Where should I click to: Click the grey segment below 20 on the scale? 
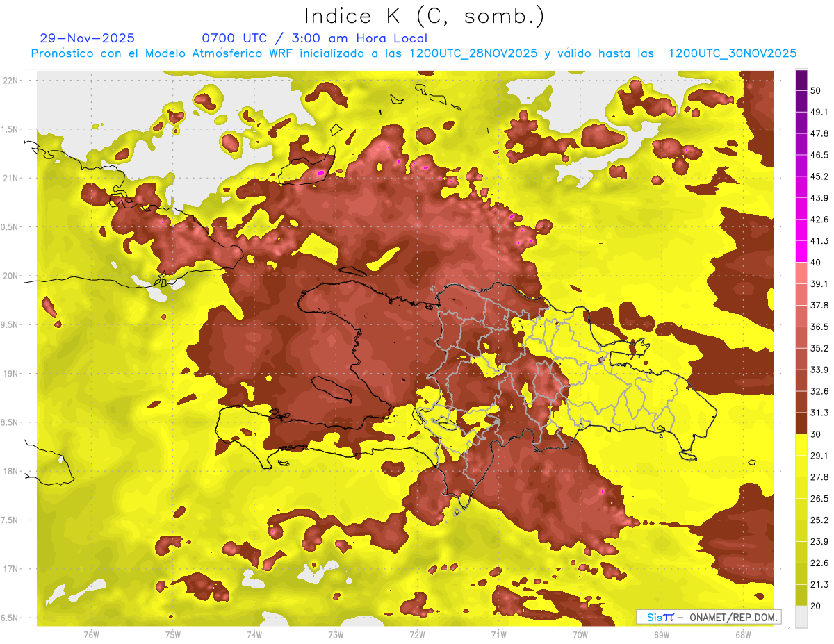(801, 616)
